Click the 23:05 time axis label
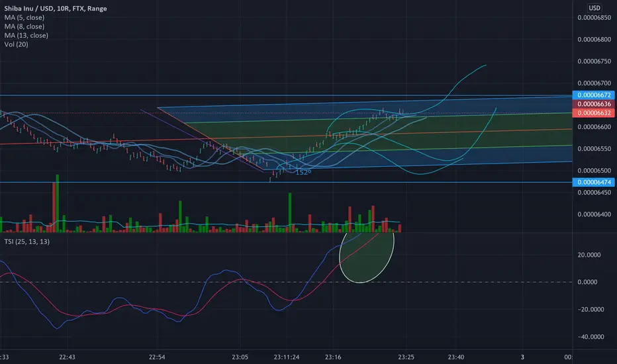The width and height of the screenshot is (617, 364). (x=240, y=357)
